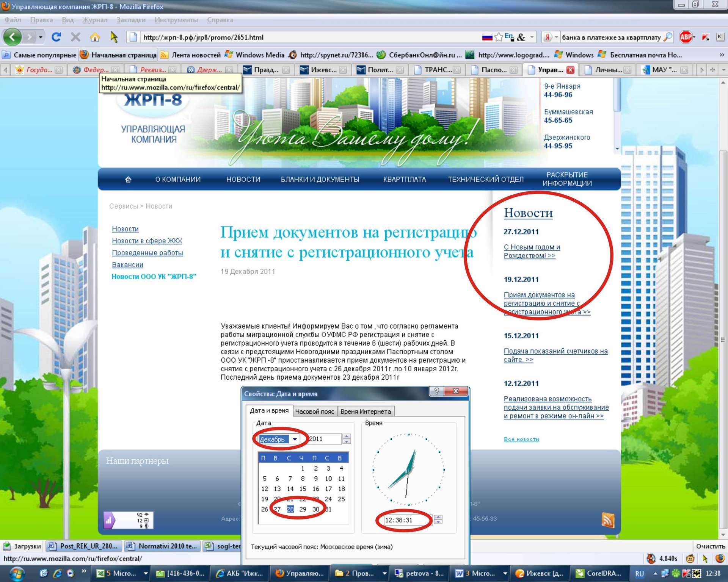Click the home icon in site navigation bar
Screen dimensions: 728x582
(128, 179)
